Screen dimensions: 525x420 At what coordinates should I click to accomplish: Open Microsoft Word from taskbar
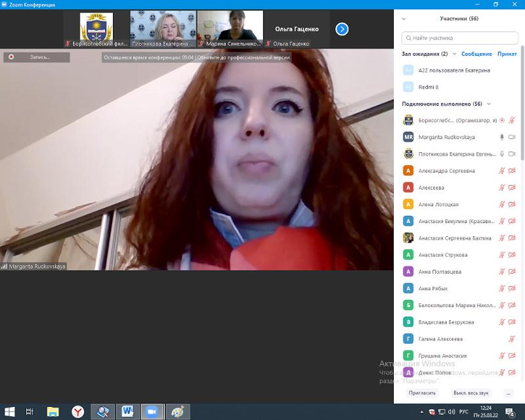(x=127, y=411)
